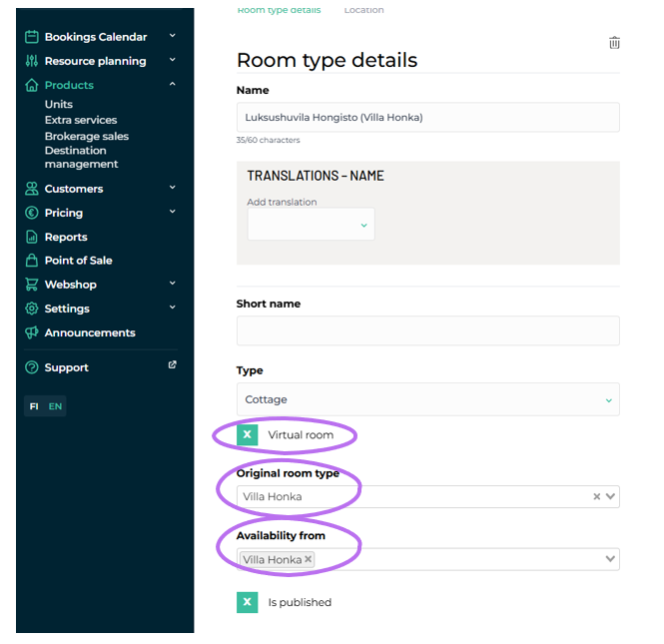Viewport: 664px width, 644px height.
Task: Remove Villa Honka tag from Availability from
Action: tap(309, 560)
